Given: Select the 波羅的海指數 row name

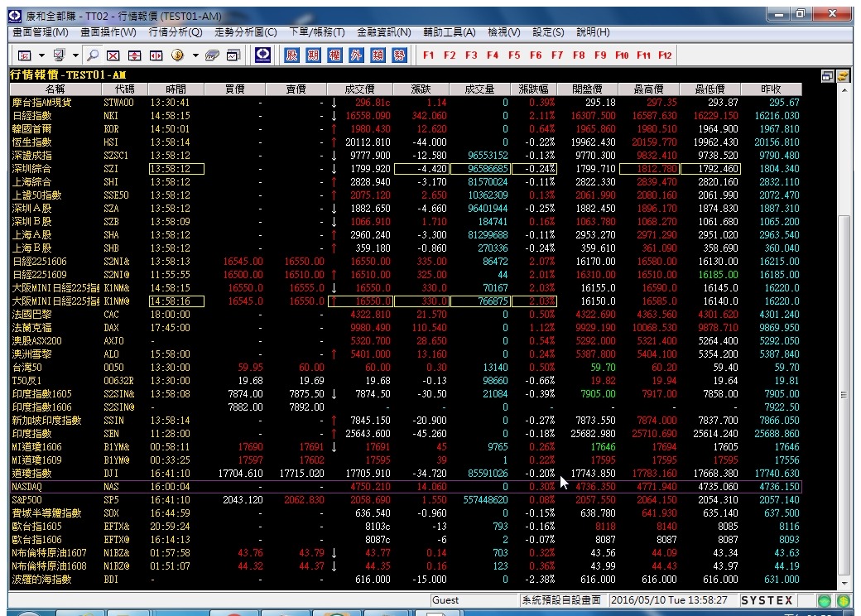Looking at the screenshot, I should click(x=41, y=580).
